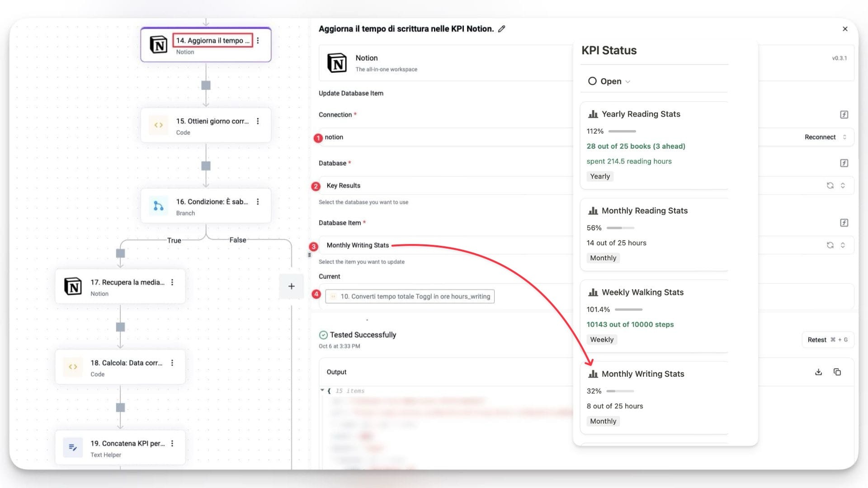This screenshot has width=868, height=488.
Task: Click the code icon on step 18 node
Action: (x=73, y=367)
